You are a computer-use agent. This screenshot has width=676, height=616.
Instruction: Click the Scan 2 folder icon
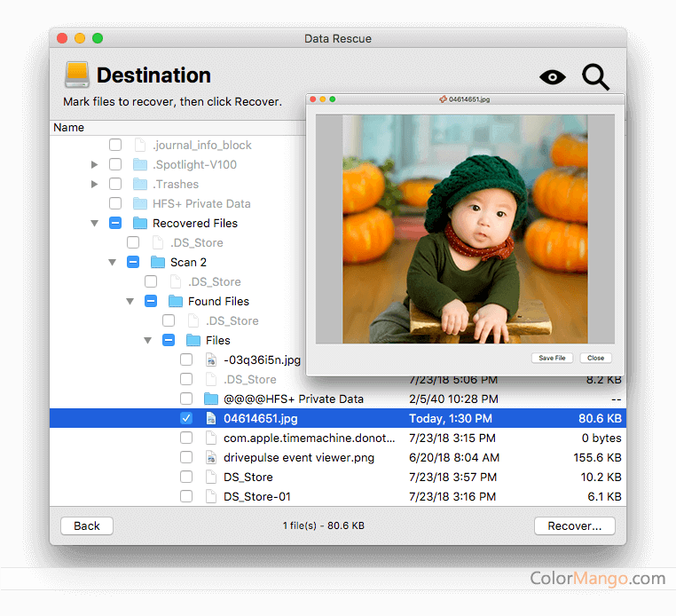click(158, 263)
